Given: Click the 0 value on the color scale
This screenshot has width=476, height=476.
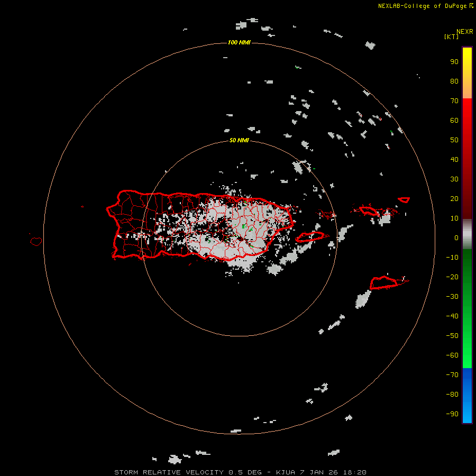Looking at the screenshot, I should [456, 238].
